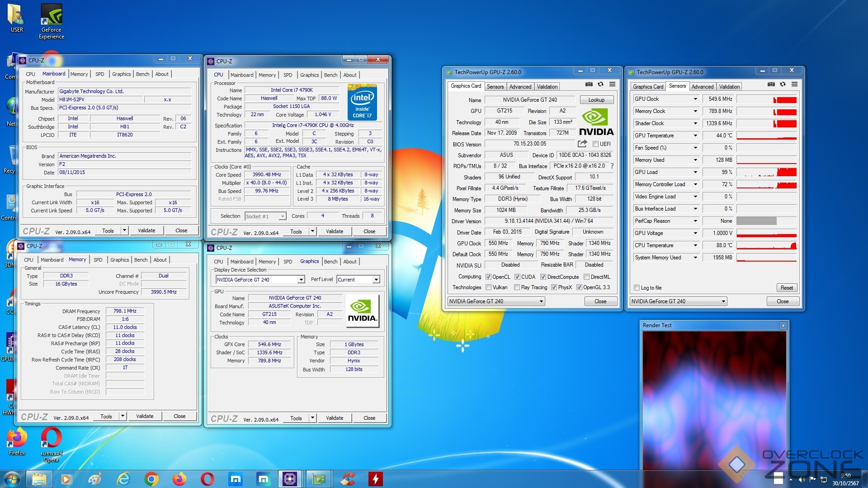Image resolution: width=868 pixels, height=488 pixels.
Task: Click the Lookup button
Action: coord(596,100)
